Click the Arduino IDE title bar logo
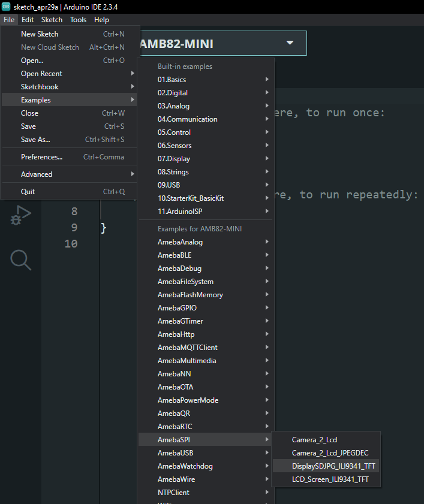 (x=6, y=6)
